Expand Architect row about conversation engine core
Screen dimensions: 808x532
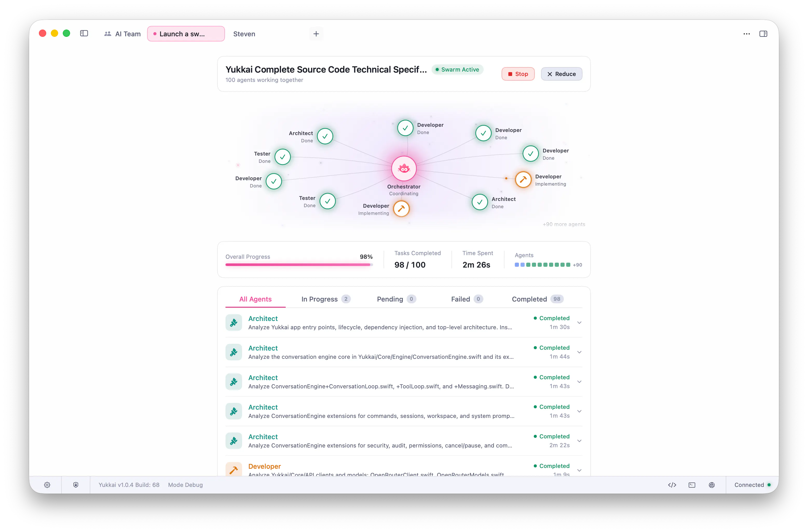tap(579, 352)
